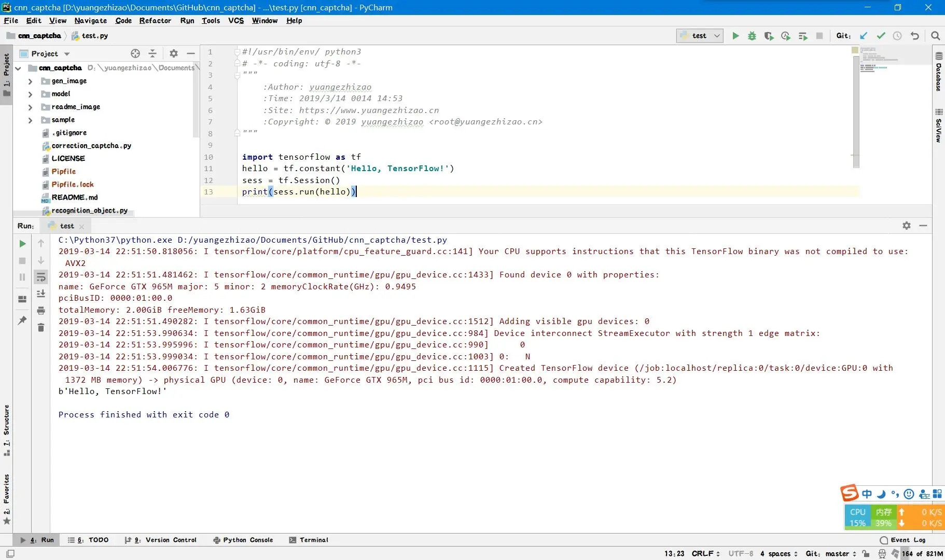The height and width of the screenshot is (560, 945).
Task: Open the Terminal tool window
Action: 309,540
